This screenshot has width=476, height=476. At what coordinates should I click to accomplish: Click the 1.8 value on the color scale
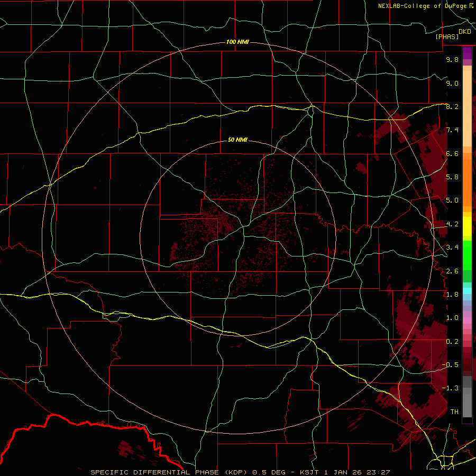pyautogui.click(x=452, y=294)
